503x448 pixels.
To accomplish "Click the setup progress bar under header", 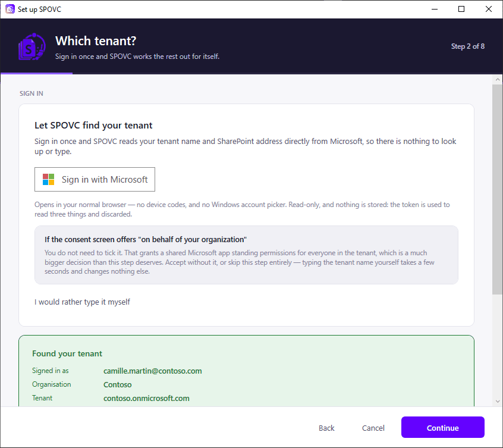I will [251, 74].
